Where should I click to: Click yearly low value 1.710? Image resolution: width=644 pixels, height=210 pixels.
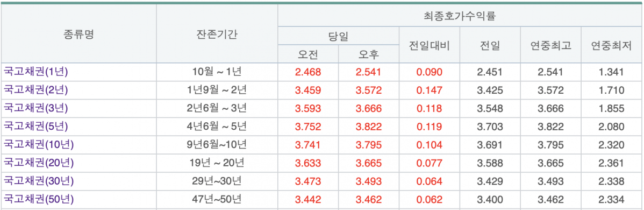click(611, 90)
